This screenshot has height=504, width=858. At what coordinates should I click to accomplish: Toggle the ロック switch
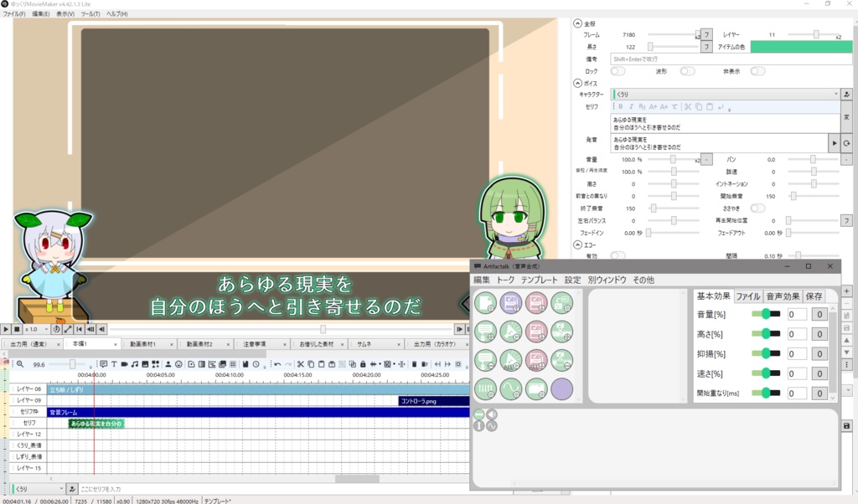point(618,71)
